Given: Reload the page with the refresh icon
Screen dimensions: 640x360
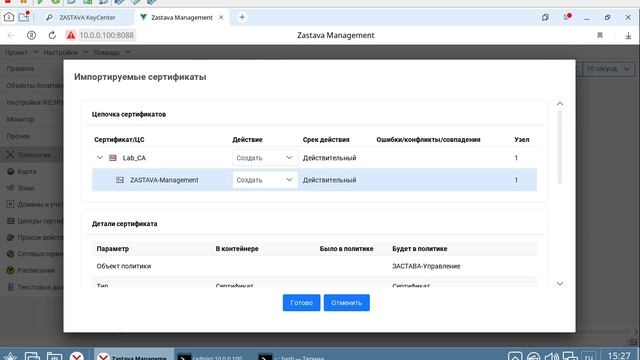Looking at the screenshot, I should point(52,36).
